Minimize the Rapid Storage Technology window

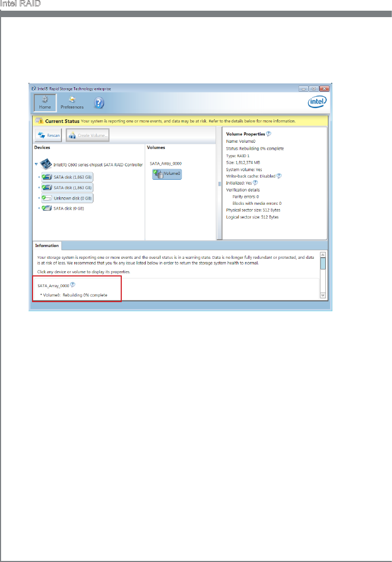coord(303,89)
